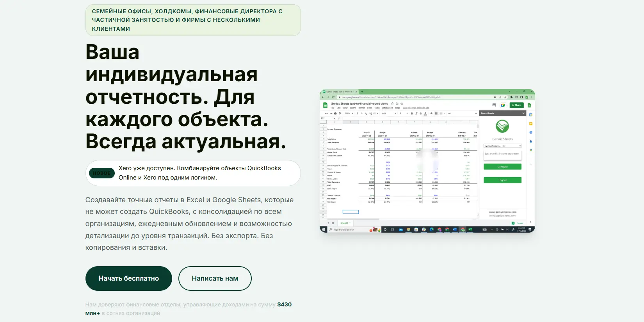
Task: Click the Share button in demo screenshot
Action: pyautogui.click(x=516, y=105)
